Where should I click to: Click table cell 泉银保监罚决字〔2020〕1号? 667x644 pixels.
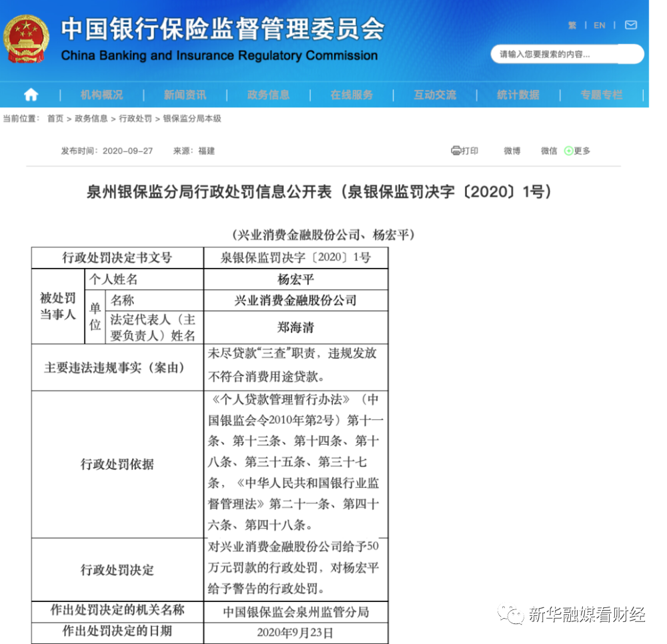(x=295, y=257)
